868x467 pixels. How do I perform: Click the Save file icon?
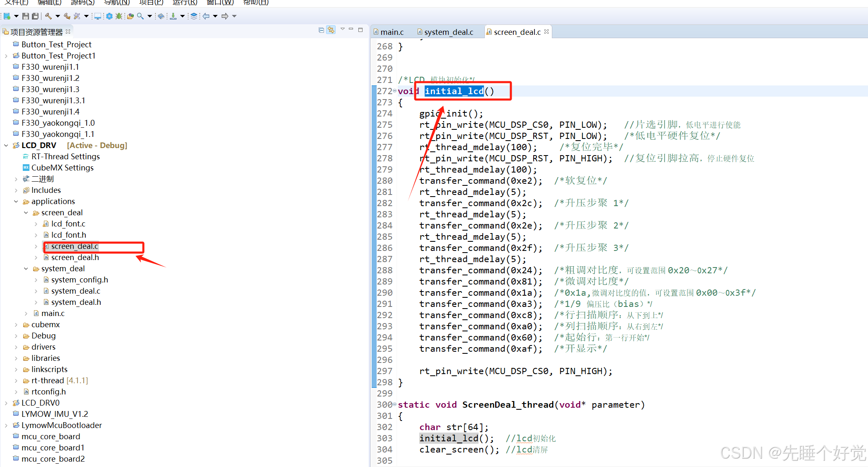pos(26,16)
